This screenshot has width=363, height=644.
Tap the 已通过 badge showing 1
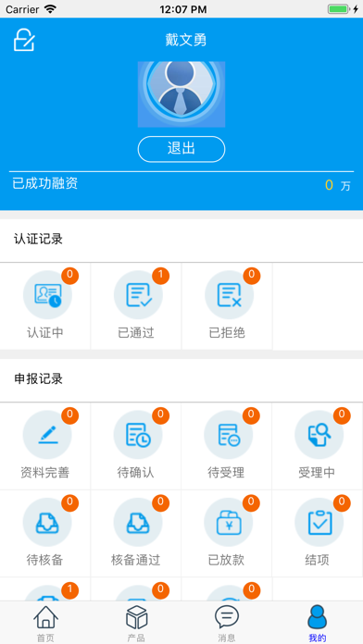coord(161,275)
